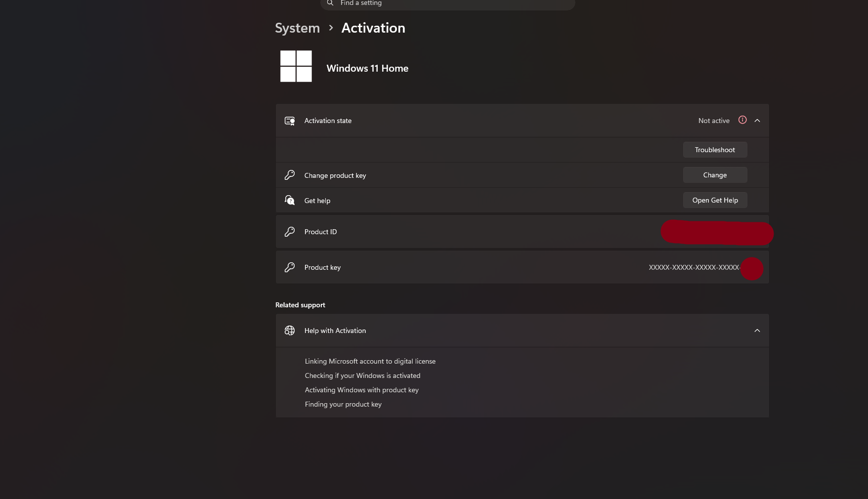The image size is (868, 499).
Task: Open Get Help button
Action: 715,200
